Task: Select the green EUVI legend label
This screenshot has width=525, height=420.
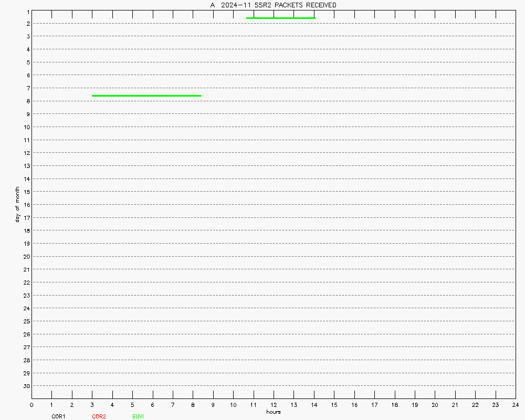Action: point(138,416)
